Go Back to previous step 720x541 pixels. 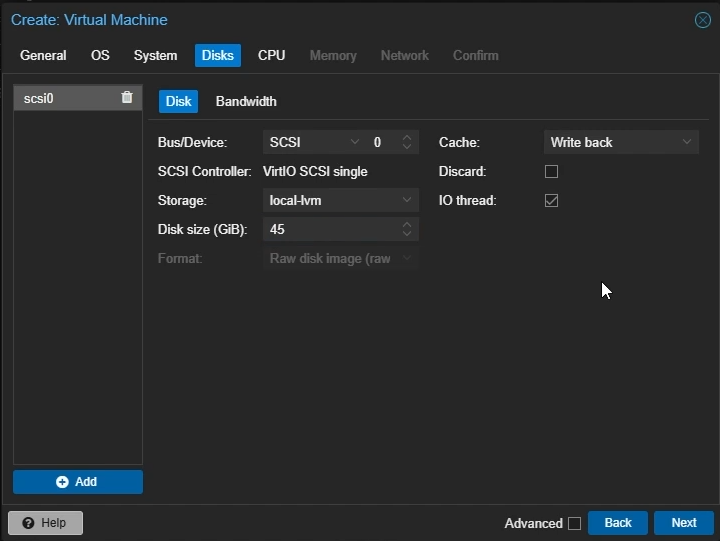618,523
